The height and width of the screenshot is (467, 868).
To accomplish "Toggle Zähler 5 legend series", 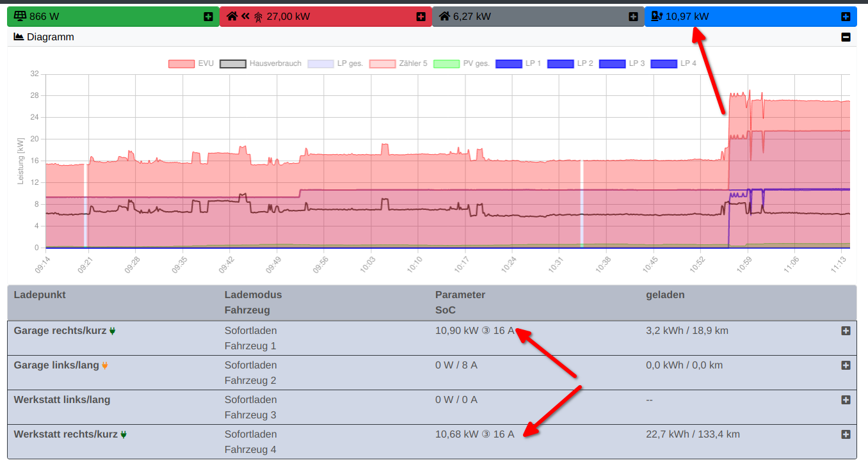I will click(x=398, y=63).
